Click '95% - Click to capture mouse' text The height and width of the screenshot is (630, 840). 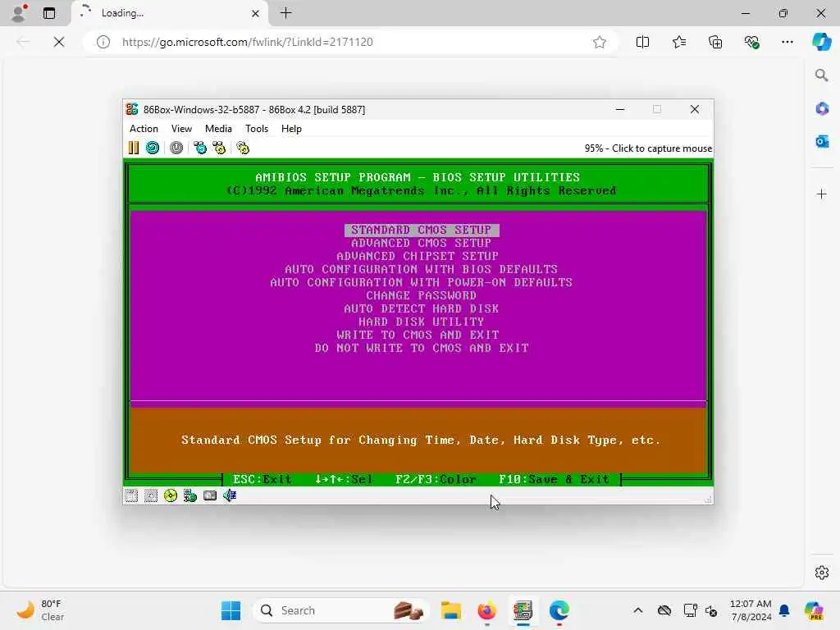click(x=648, y=148)
